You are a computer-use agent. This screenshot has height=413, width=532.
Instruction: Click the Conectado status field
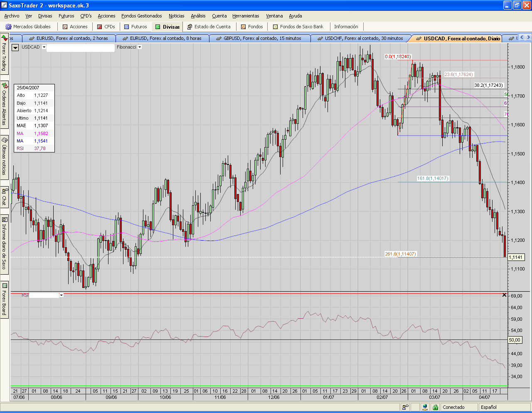(459, 407)
